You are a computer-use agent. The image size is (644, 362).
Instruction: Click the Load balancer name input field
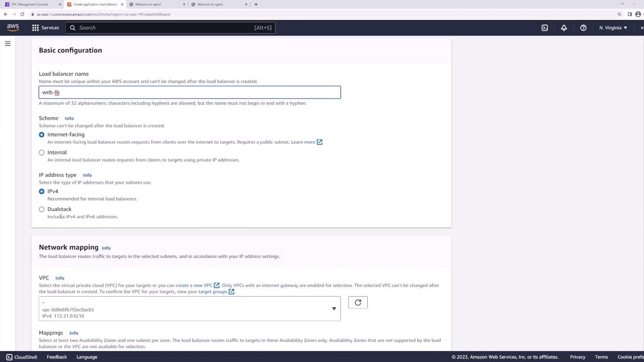coord(190,93)
